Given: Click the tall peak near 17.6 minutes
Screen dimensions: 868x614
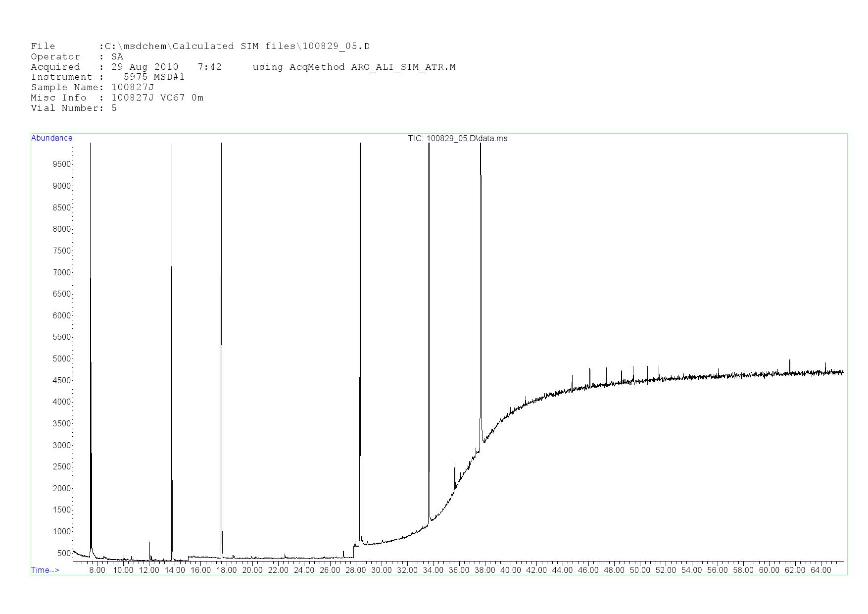Looking at the screenshot, I should 221,297.
